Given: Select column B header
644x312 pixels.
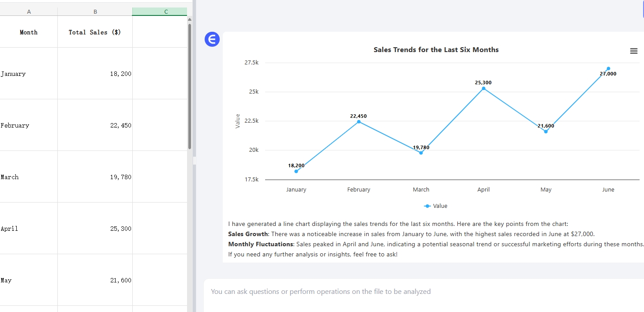Looking at the screenshot, I should (95, 11).
